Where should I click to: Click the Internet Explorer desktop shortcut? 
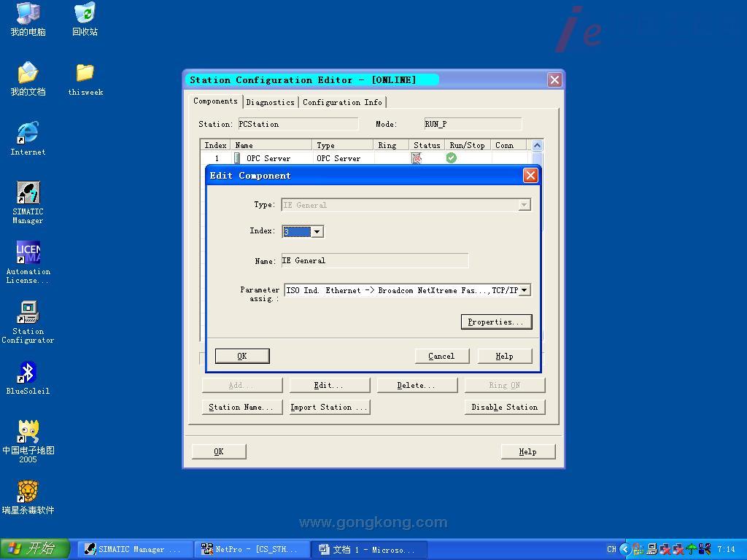click(28, 139)
